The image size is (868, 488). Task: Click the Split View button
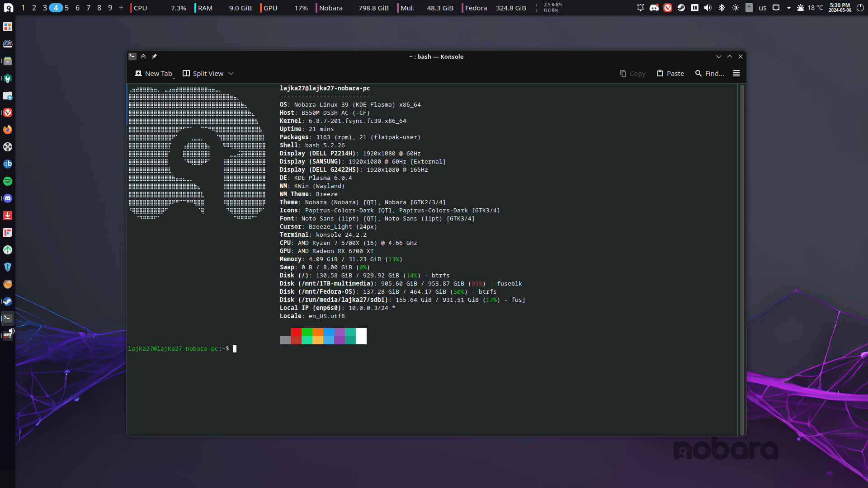[x=203, y=73]
